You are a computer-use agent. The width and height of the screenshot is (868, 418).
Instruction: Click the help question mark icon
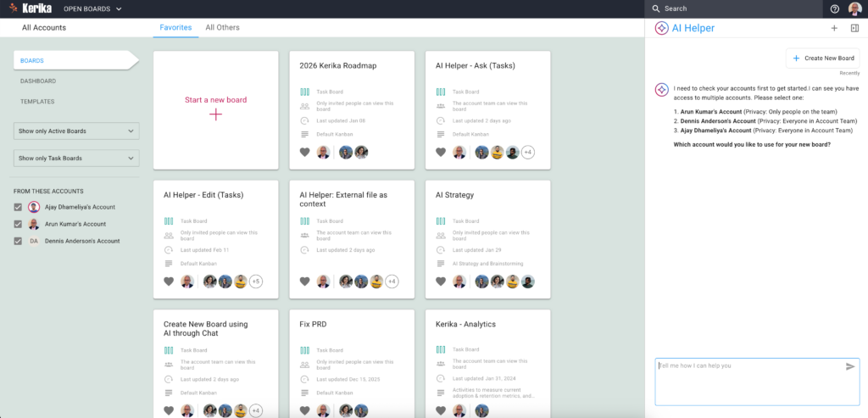835,8
